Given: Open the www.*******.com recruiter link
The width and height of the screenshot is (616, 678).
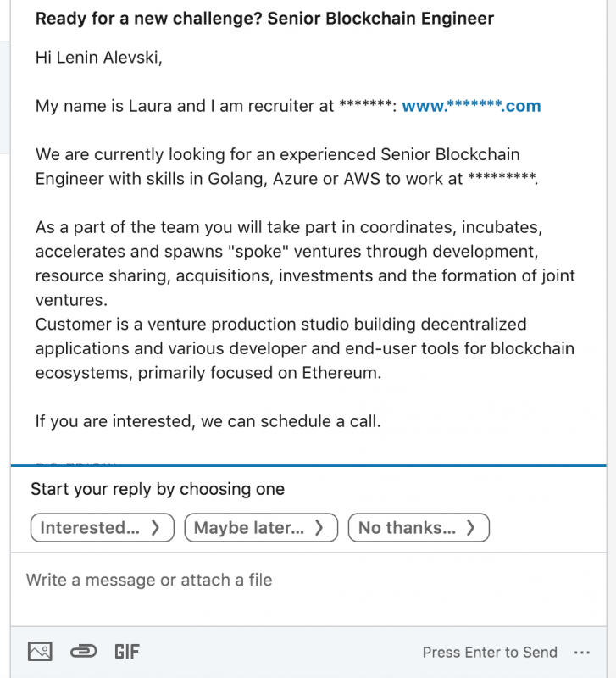Looking at the screenshot, I should 471,107.
